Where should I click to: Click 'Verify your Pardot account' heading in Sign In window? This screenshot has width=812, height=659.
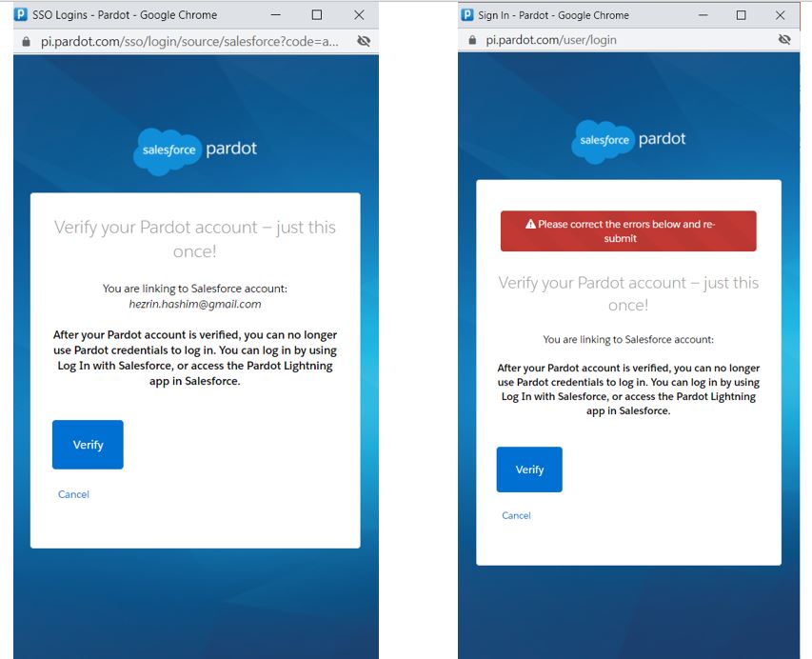point(628,293)
